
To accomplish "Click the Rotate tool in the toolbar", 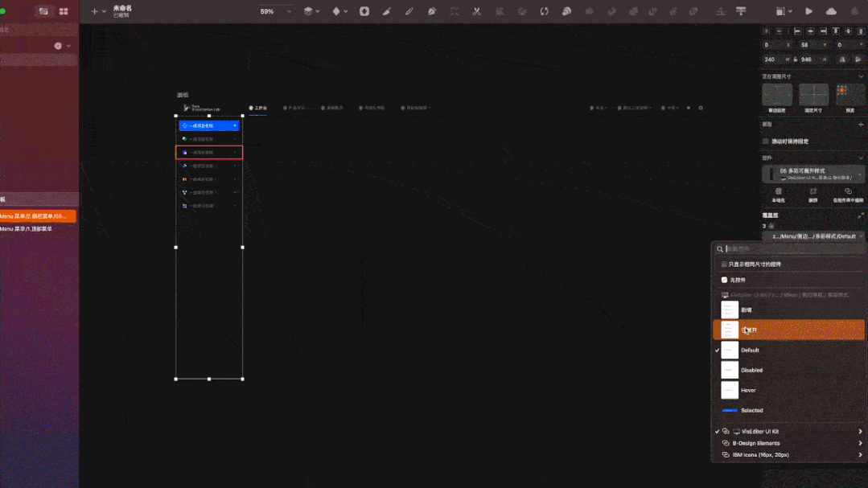I will click(x=545, y=11).
